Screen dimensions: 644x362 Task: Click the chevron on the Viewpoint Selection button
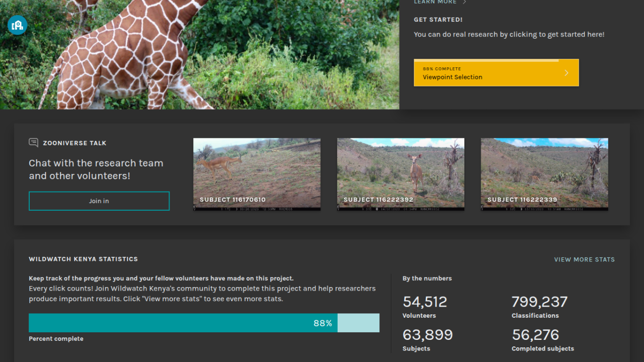tap(566, 73)
